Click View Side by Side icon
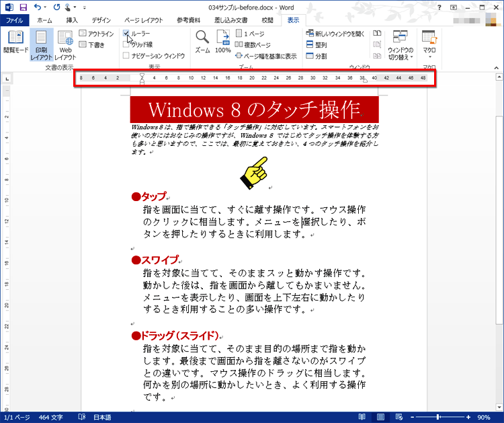Viewport: 504px width, 423px height. [377, 34]
